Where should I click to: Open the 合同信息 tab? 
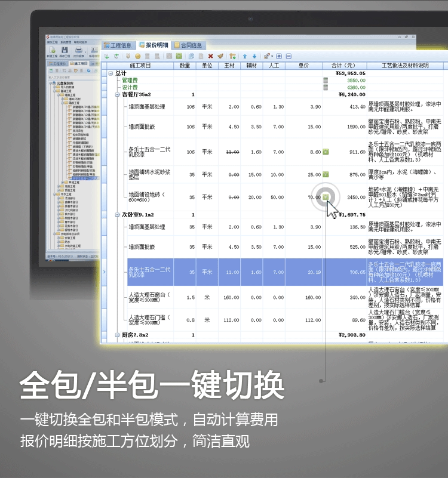coord(188,45)
